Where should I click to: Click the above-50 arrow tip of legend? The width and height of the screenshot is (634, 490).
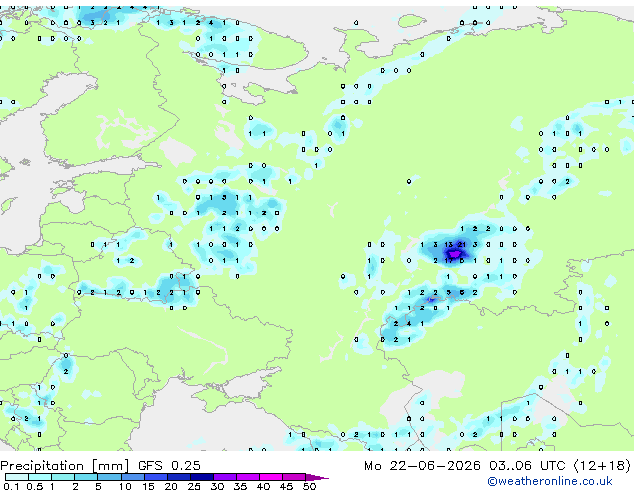(x=317, y=477)
